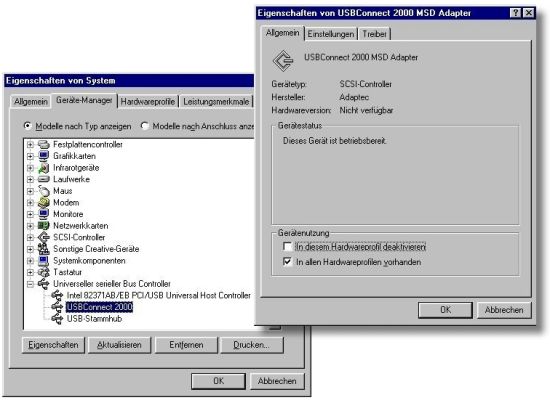Select Allgemein tab in adapter properties dialog
Screen dimensions: 550x400
[282, 33]
